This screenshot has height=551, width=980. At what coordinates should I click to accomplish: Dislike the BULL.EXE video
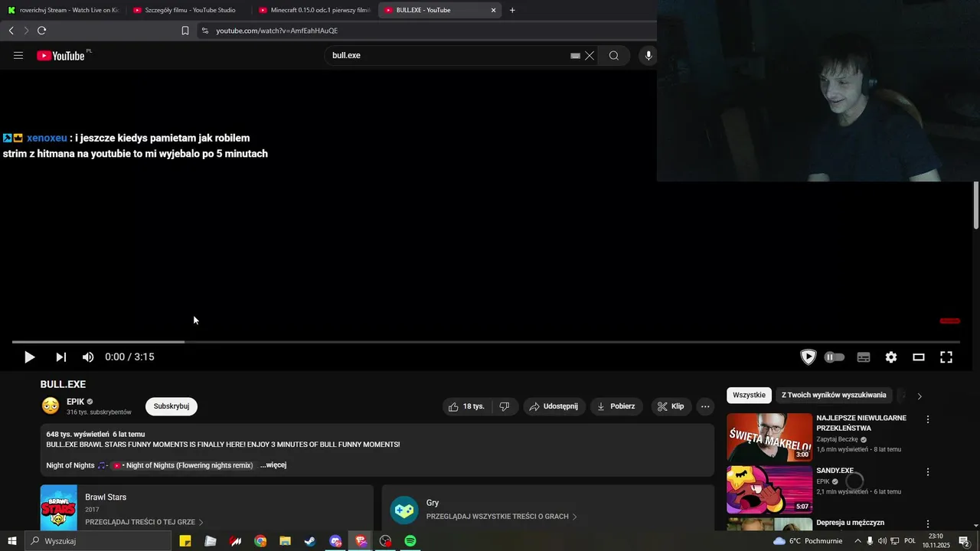pos(505,406)
